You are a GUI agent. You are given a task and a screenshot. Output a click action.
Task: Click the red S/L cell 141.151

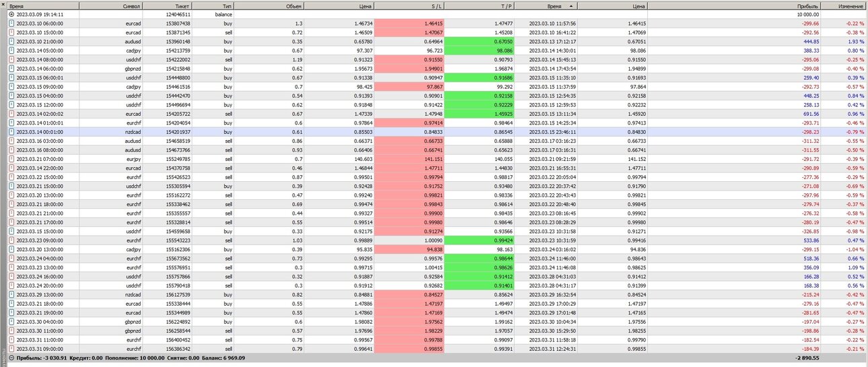pos(409,159)
